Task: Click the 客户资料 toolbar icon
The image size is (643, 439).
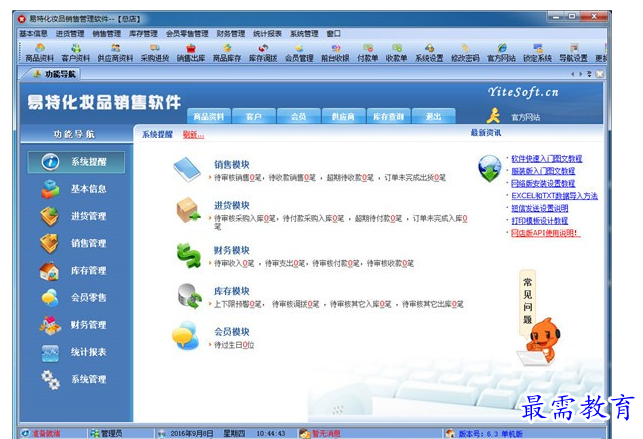Action: tap(76, 53)
